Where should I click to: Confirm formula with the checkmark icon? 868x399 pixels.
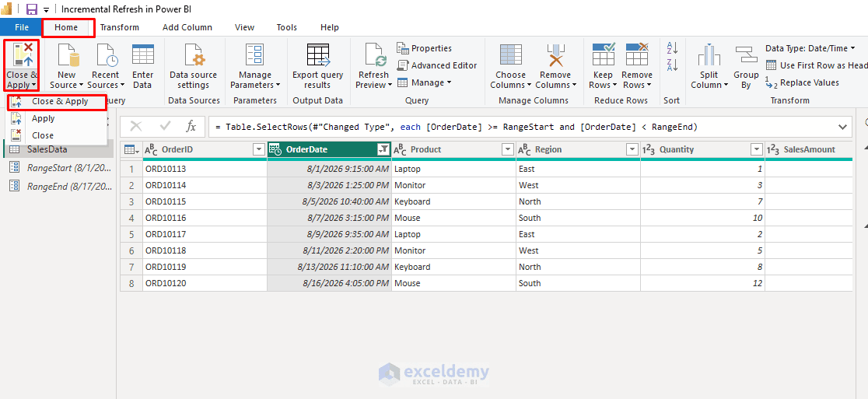165,127
